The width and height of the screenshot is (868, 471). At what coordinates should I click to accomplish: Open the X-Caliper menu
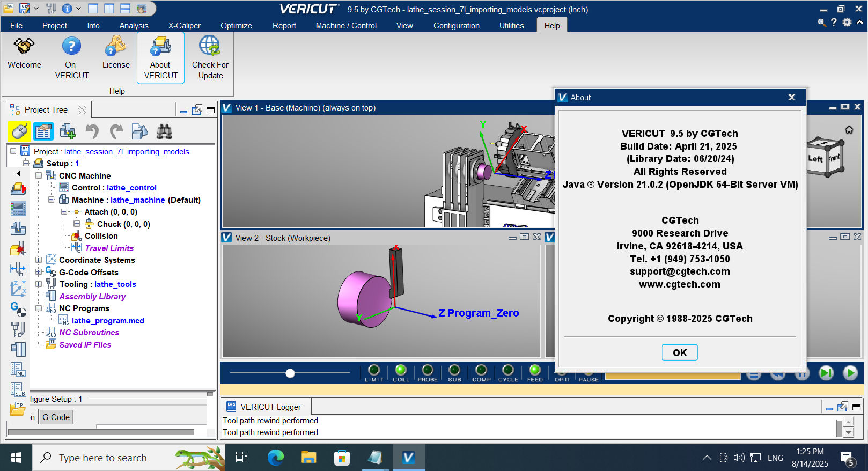click(185, 25)
